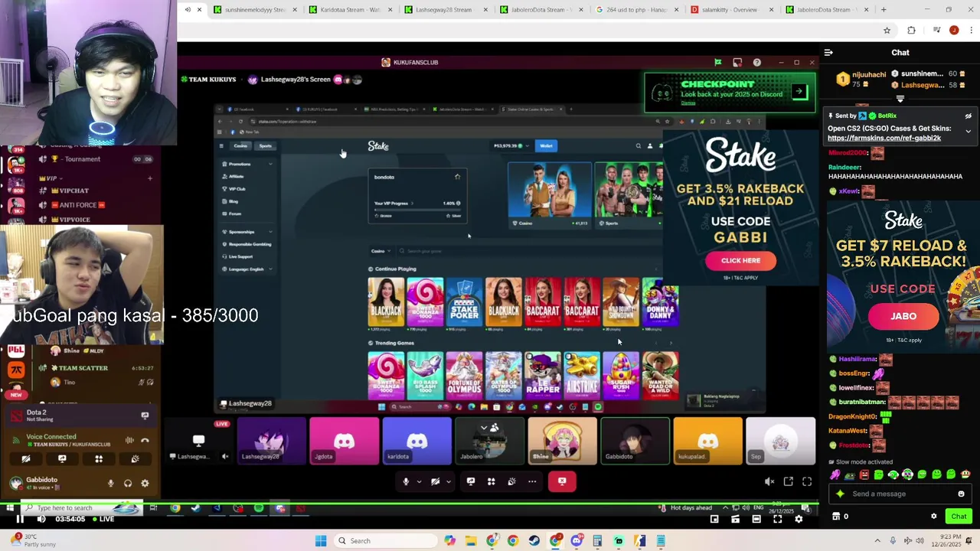Select Shine participant tile
This screenshot has width=980, height=551.
coord(562,441)
